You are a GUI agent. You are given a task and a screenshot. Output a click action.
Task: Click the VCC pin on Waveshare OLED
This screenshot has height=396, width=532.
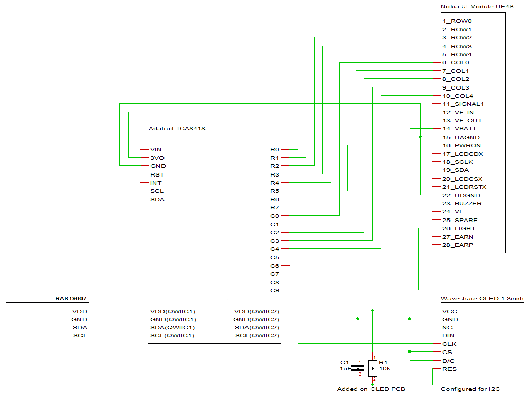[x=449, y=311]
